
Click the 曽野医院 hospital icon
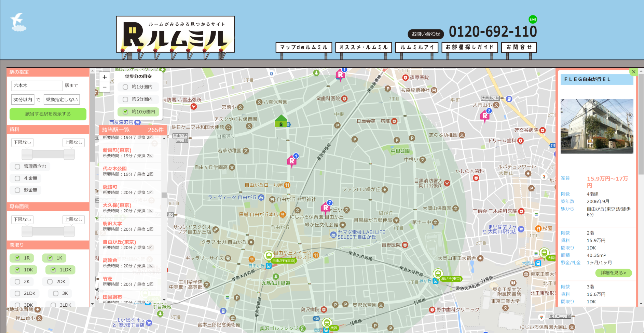point(405,245)
